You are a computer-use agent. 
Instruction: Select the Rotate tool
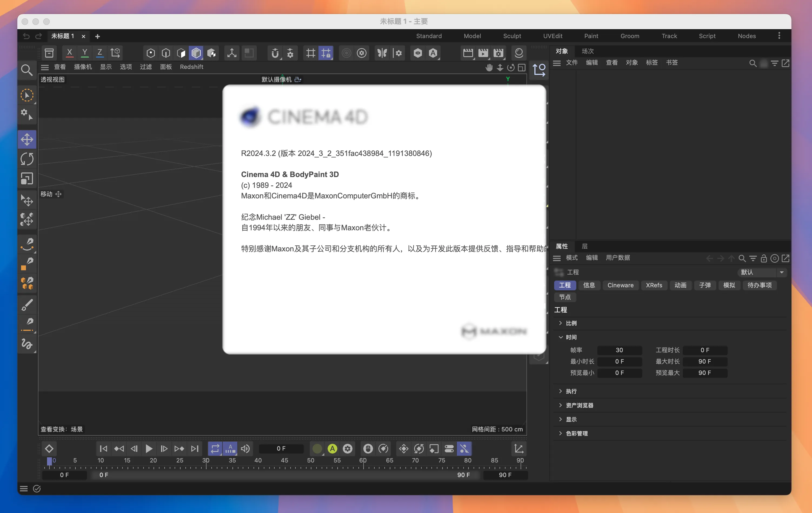pos(27,159)
